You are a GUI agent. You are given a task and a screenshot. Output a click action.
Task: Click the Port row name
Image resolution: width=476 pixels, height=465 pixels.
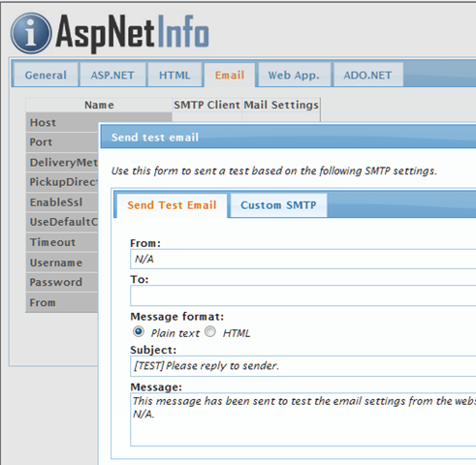tap(41, 142)
